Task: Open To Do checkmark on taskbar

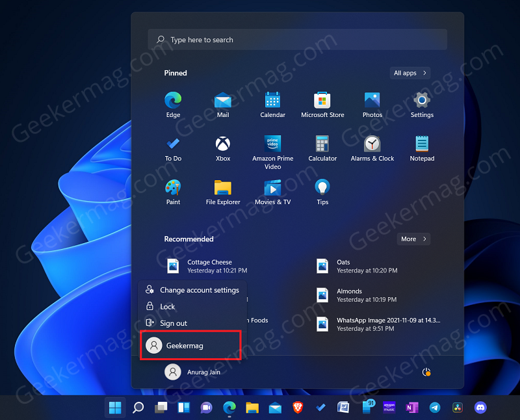Action: [320, 408]
